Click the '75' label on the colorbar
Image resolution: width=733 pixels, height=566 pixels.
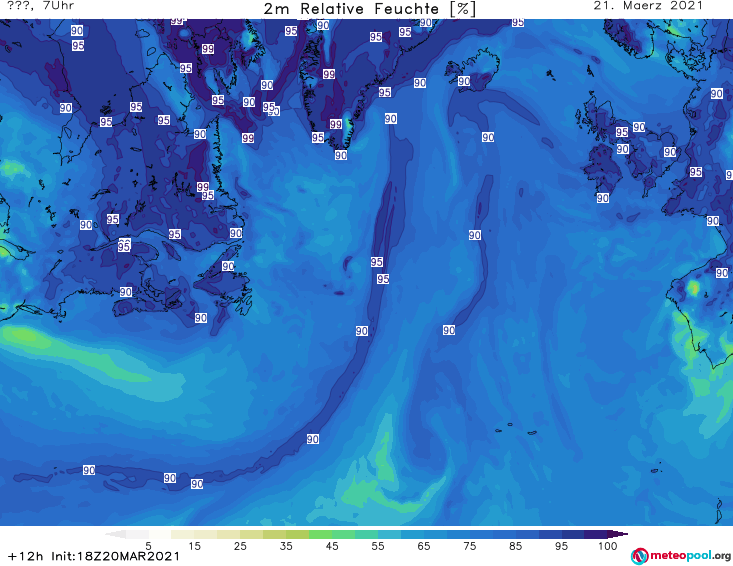click(469, 546)
